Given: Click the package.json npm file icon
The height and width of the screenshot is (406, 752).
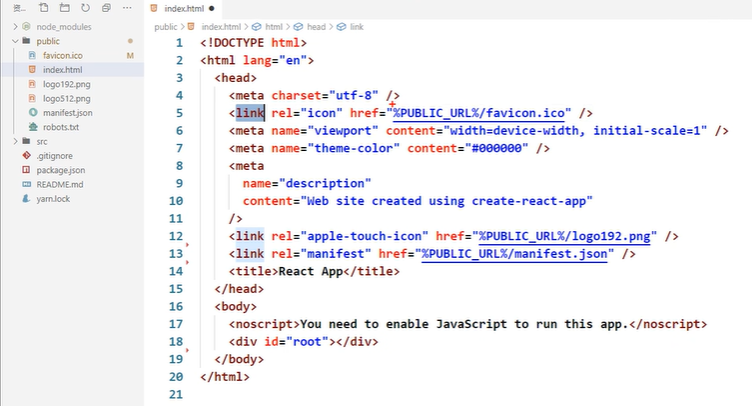Looking at the screenshot, I should [x=26, y=170].
